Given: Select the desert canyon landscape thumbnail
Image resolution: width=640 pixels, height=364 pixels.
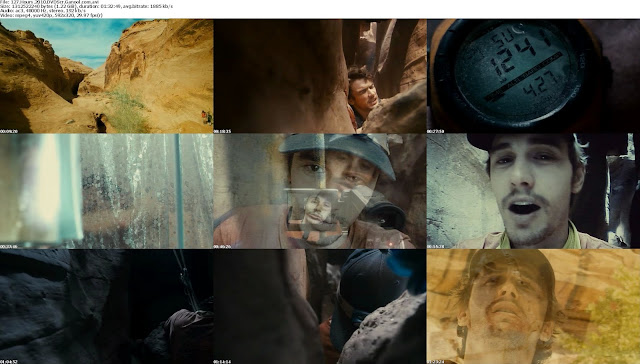Looking at the screenshot, I should [x=107, y=76].
